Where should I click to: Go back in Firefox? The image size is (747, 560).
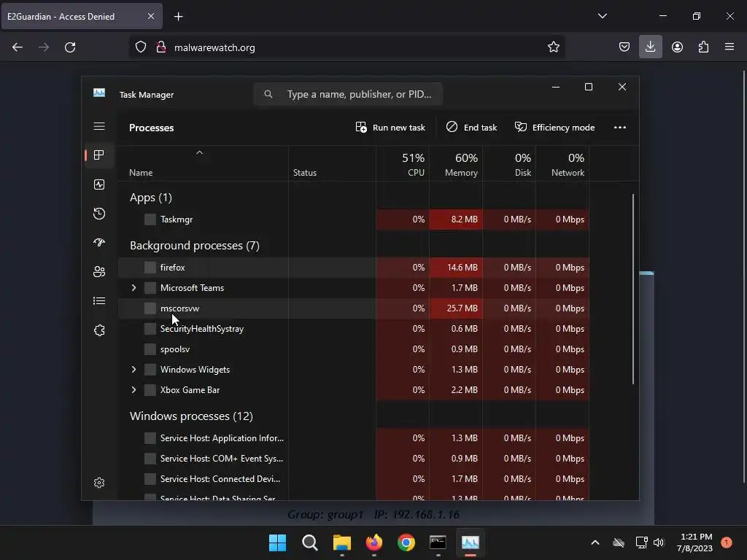18,47
